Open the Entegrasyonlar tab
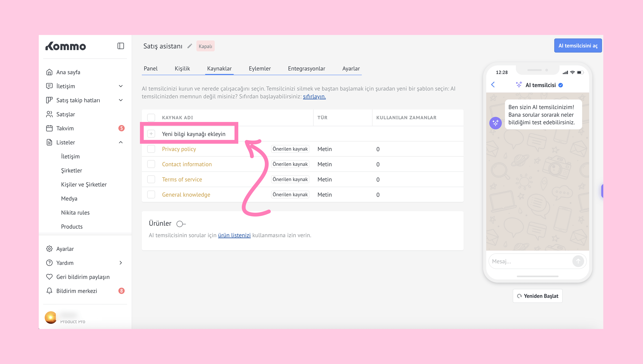Viewport: 643px width, 364px height. (306, 69)
